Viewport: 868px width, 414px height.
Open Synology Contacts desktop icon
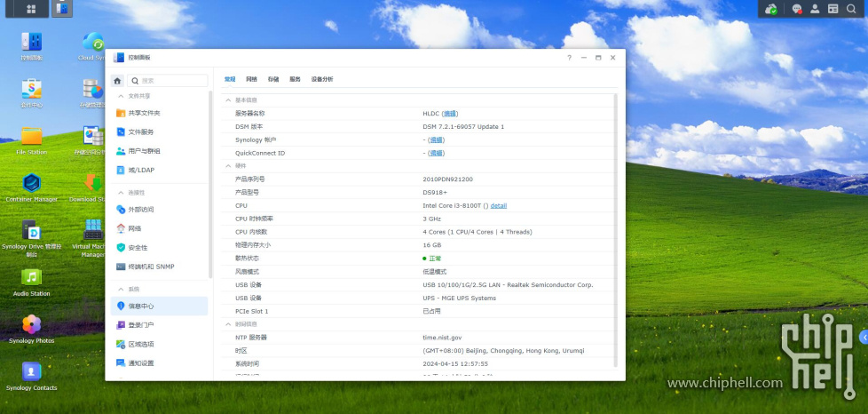(32, 377)
